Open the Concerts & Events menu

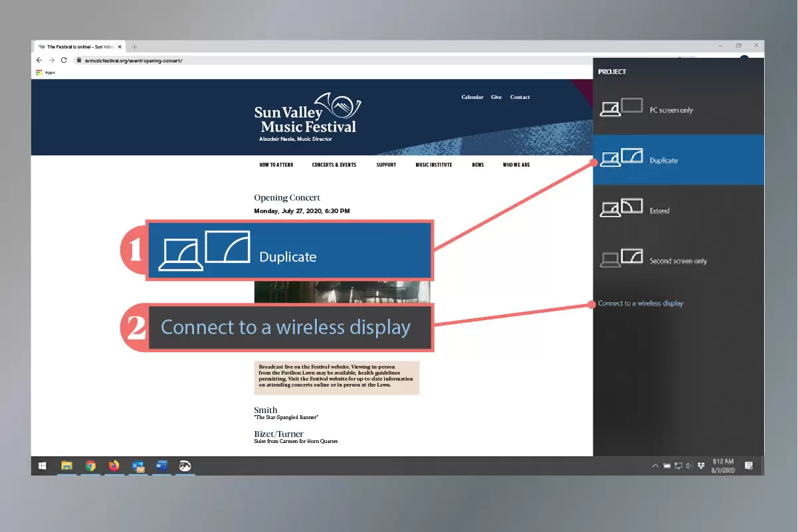point(334,165)
